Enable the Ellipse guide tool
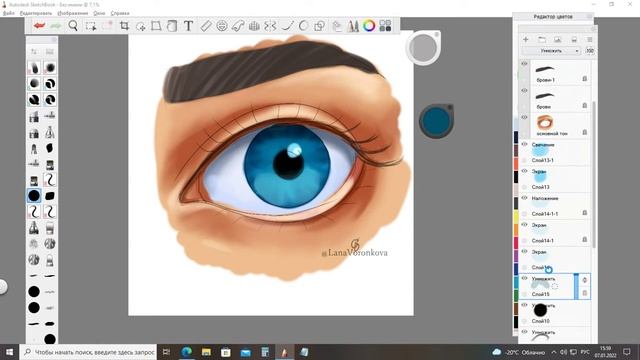Screen dimensions: 640x360 222,26
